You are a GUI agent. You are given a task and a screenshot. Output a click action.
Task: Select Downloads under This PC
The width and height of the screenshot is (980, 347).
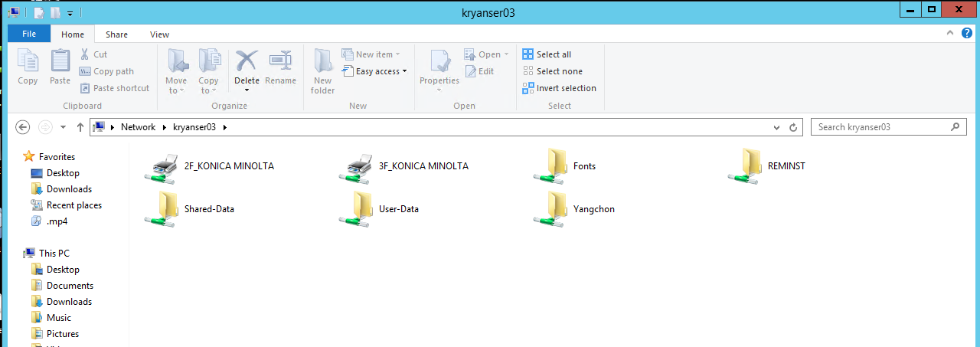coord(61,302)
